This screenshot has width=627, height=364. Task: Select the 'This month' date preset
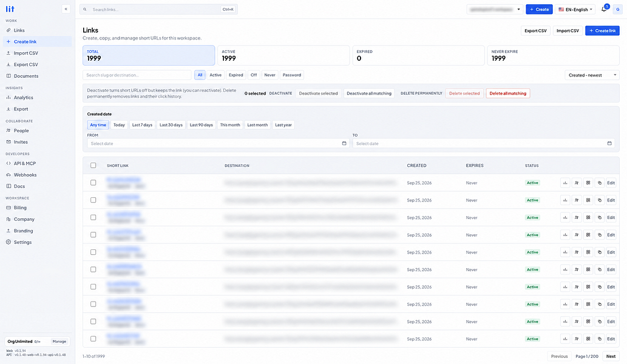click(x=230, y=125)
